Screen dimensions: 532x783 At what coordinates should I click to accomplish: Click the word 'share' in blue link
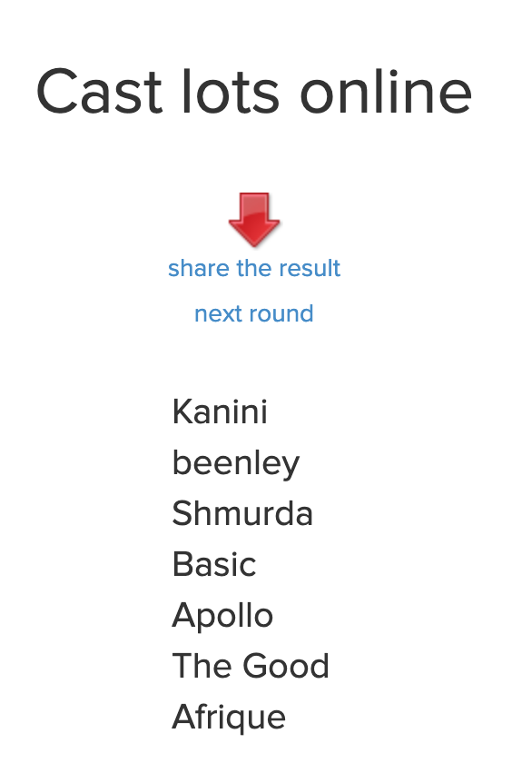pyautogui.click(x=199, y=268)
